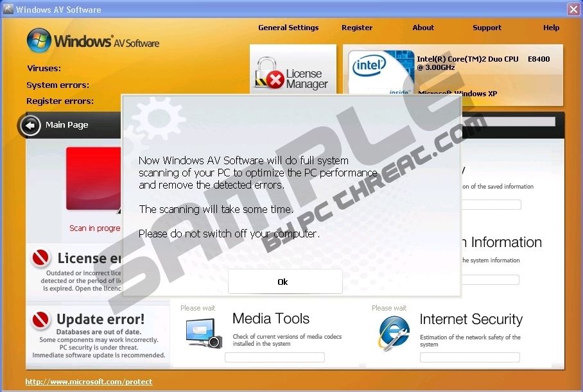Click the Update error! heading

pos(100,319)
